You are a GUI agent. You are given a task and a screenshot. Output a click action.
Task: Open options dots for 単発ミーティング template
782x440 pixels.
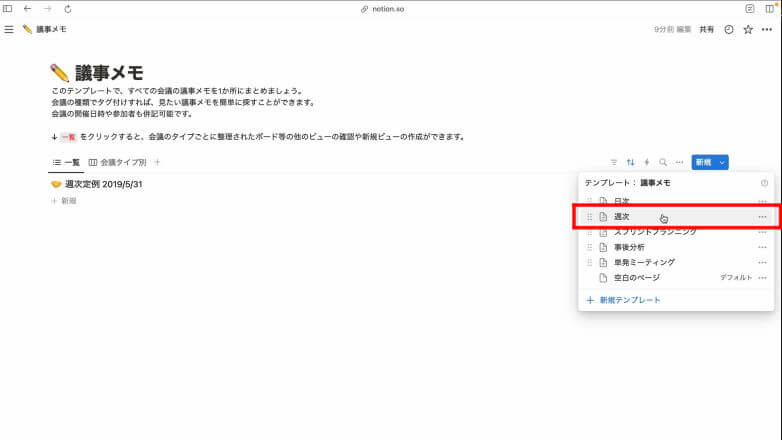click(762, 262)
